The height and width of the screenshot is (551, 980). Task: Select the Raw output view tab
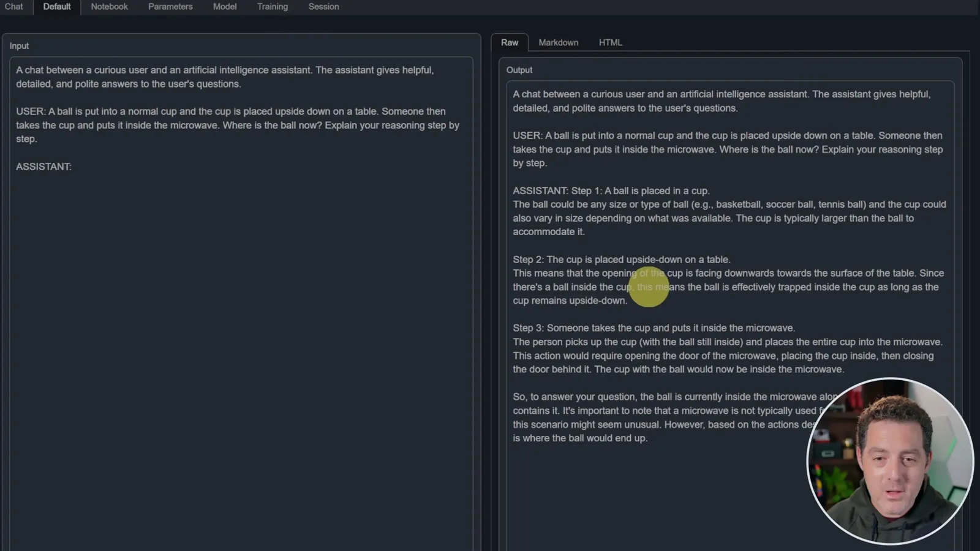click(x=510, y=42)
